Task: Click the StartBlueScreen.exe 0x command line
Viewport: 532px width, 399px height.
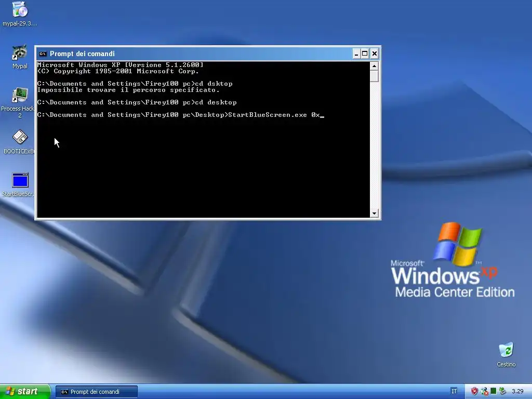Action: point(180,115)
